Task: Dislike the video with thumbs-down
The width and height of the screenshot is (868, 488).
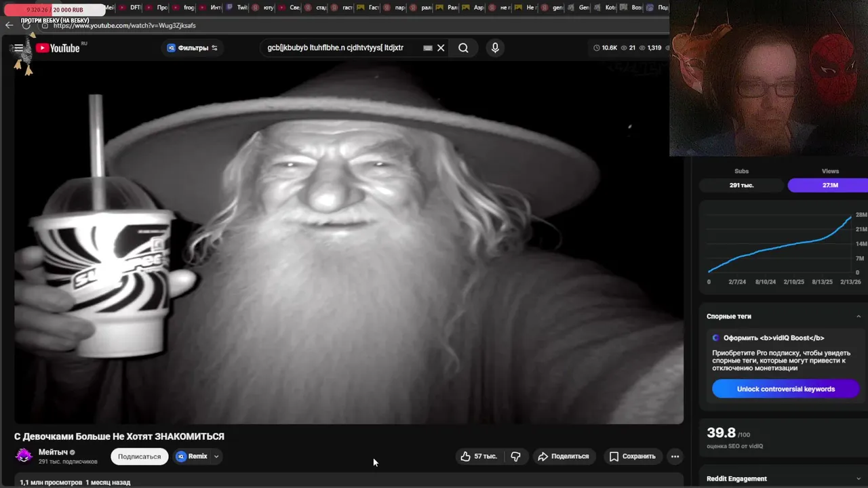Action: (x=516, y=457)
